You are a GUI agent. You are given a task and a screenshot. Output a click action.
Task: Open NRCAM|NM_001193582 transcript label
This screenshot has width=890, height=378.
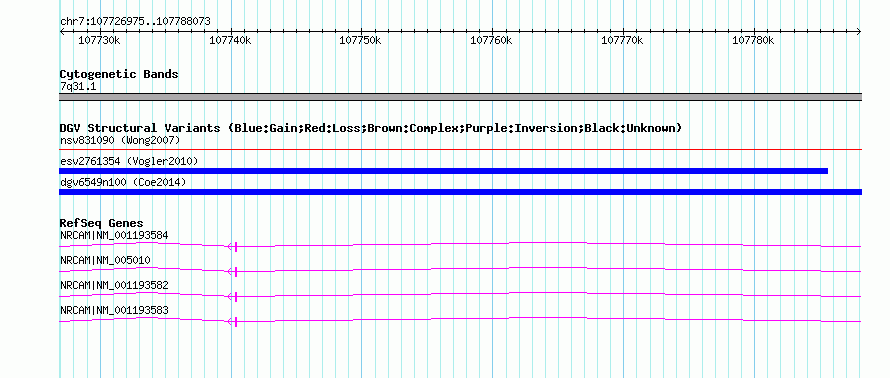click(x=114, y=285)
